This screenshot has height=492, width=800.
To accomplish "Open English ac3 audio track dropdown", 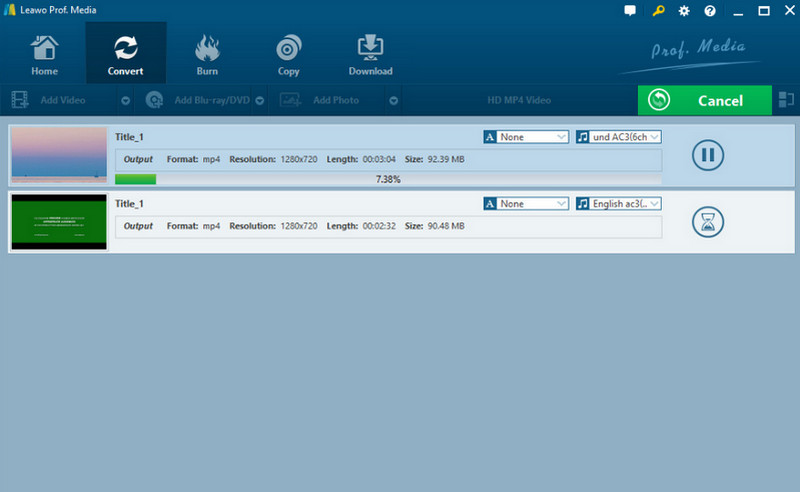I will [x=619, y=204].
